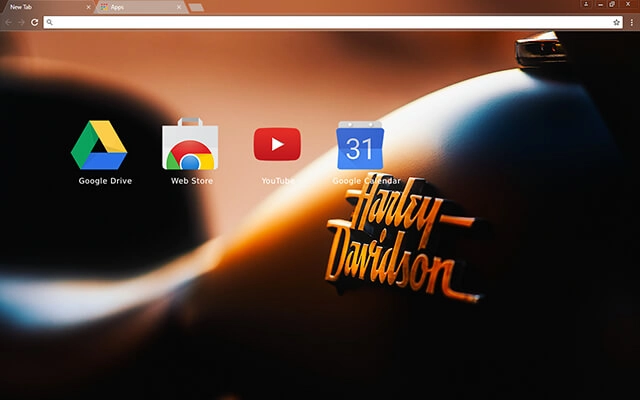
Task: Minimize the Chrome window
Action: pyautogui.click(x=600, y=4)
